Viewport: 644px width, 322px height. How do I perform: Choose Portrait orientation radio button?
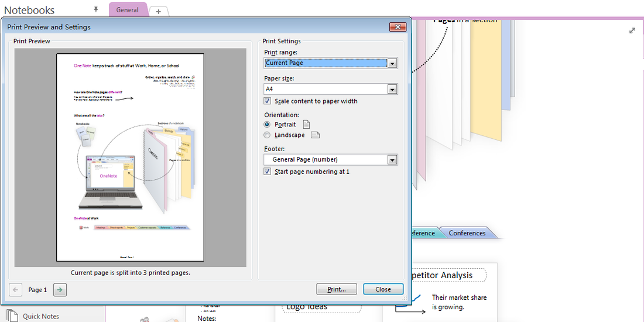268,124
